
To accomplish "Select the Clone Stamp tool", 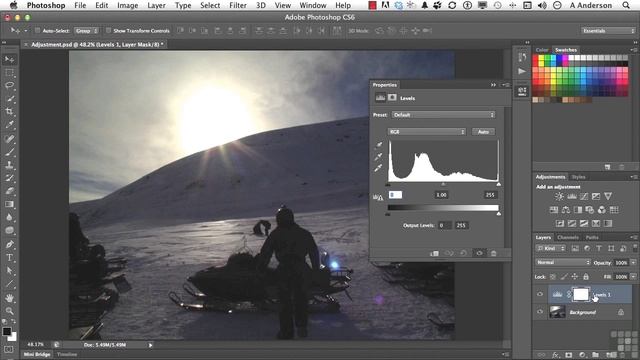I will (9, 165).
